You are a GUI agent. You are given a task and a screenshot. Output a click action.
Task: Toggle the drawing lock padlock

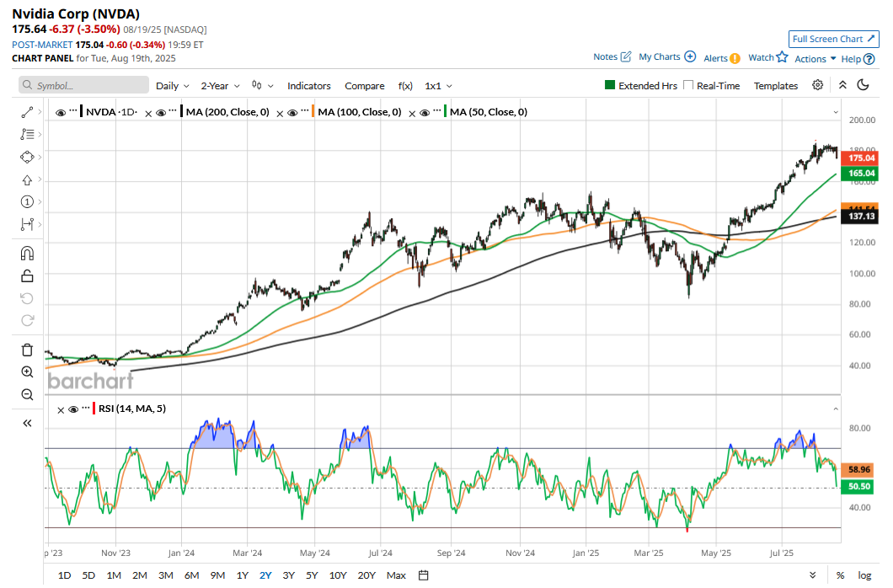27,276
